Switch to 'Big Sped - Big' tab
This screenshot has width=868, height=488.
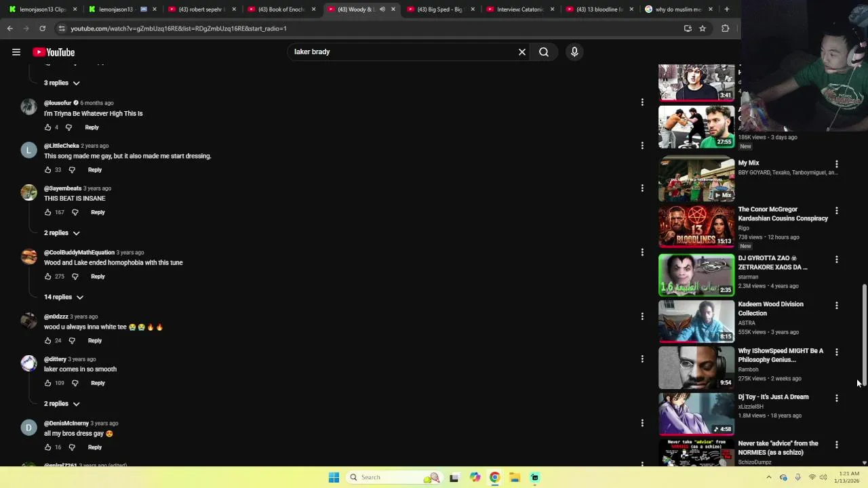(x=441, y=9)
